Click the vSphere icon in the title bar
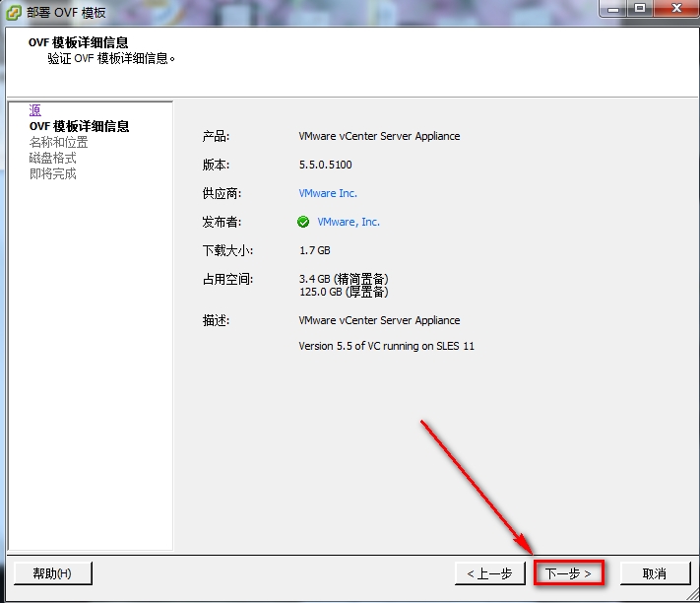The height and width of the screenshot is (603, 700). [x=13, y=12]
